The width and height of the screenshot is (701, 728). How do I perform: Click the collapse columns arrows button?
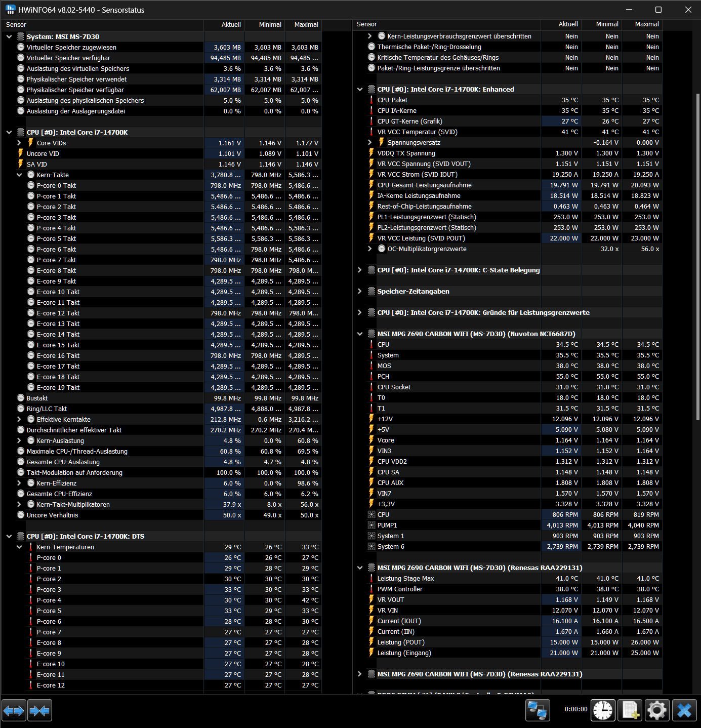click(39, 711)
